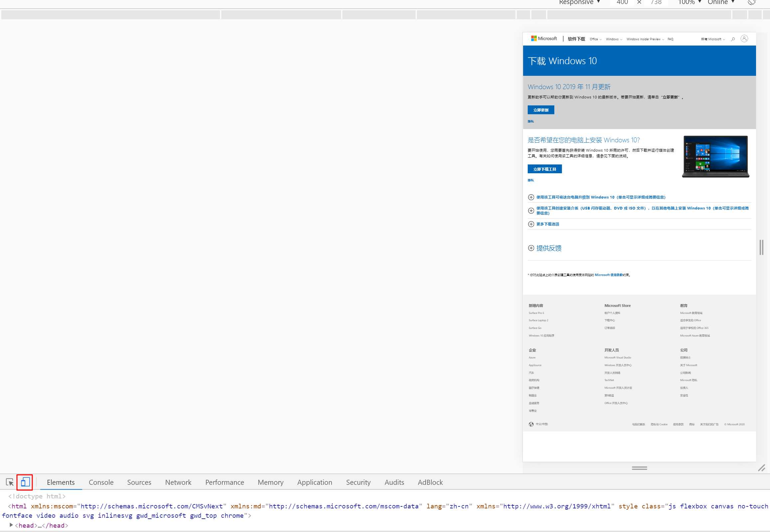The image size is (770, 532).
Task: Click the AppSource footer link
Action: tap(535, 365)
